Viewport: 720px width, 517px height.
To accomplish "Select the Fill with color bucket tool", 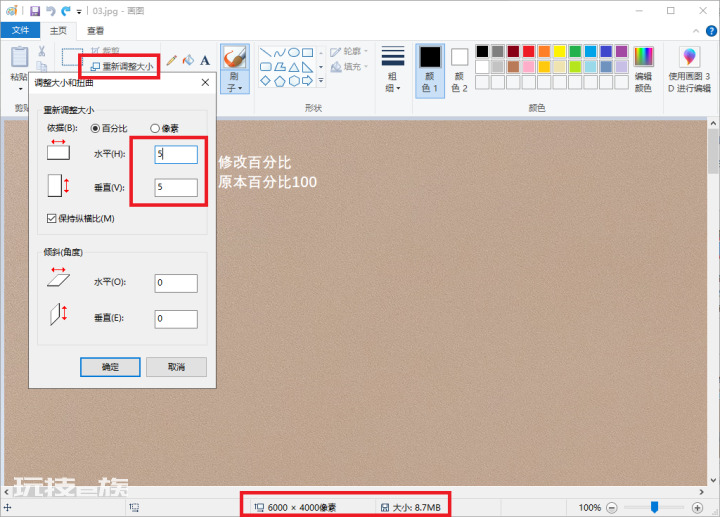I will (x=188, y=60).
